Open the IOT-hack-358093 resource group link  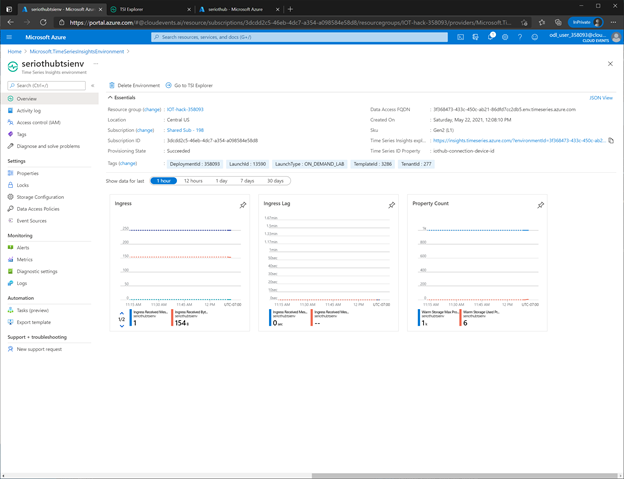[185, 109]
